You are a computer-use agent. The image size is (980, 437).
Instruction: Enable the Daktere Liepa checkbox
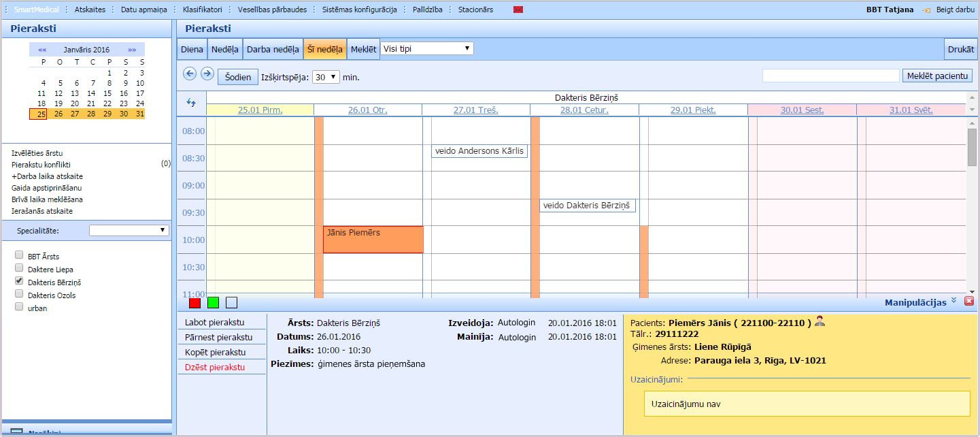pos(19,268)
